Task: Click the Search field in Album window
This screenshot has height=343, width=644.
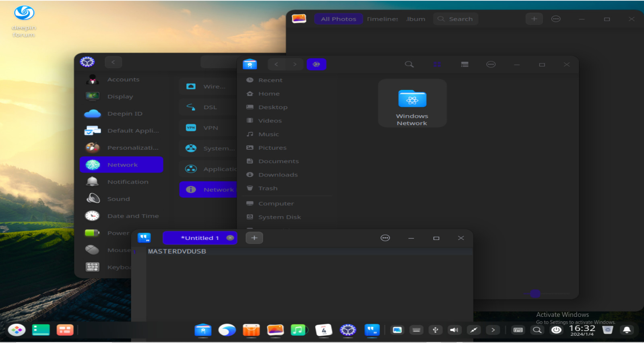Action: point(456,19)
